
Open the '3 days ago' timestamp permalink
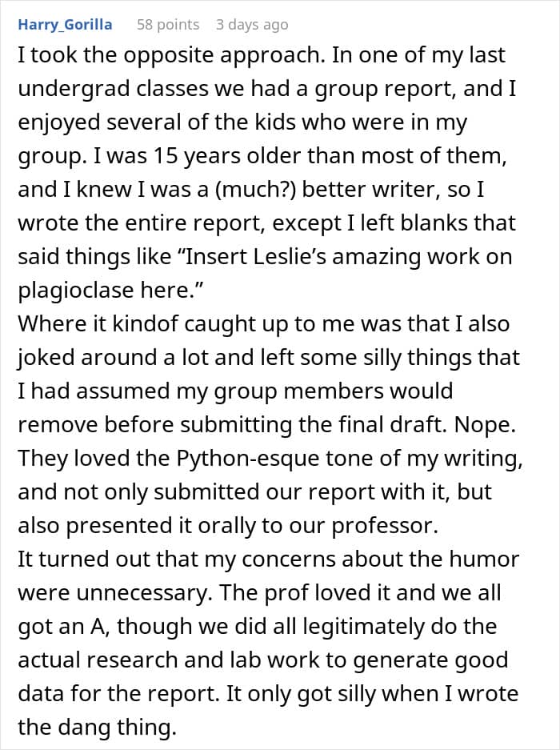[x=251, y=25]
